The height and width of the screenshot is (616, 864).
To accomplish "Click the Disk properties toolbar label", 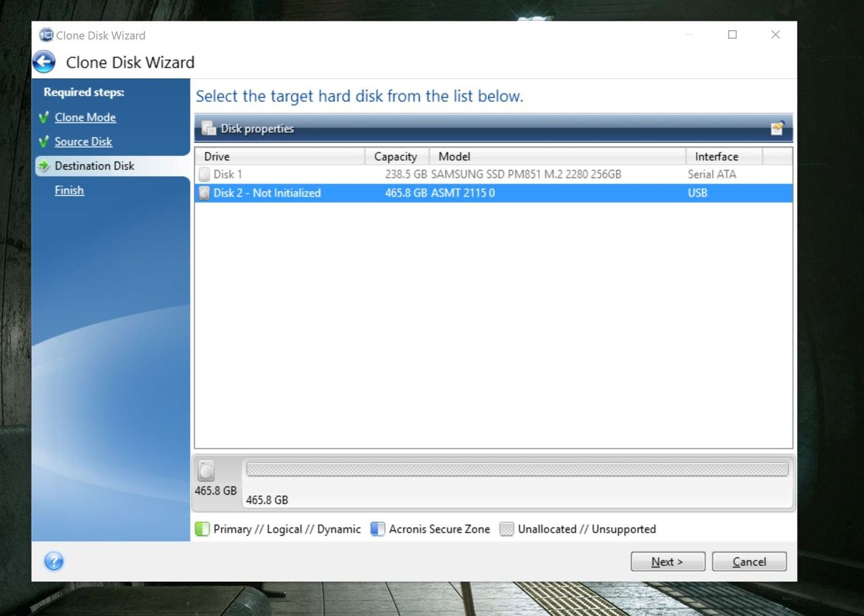I will (x=257, y=128).
